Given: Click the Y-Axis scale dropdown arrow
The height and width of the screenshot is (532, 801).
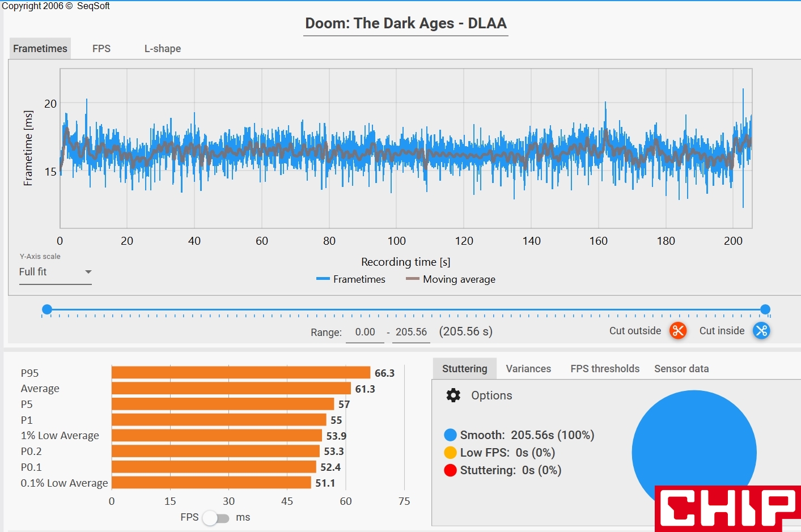Looking at the screenshot, I should tap(88, 272).
